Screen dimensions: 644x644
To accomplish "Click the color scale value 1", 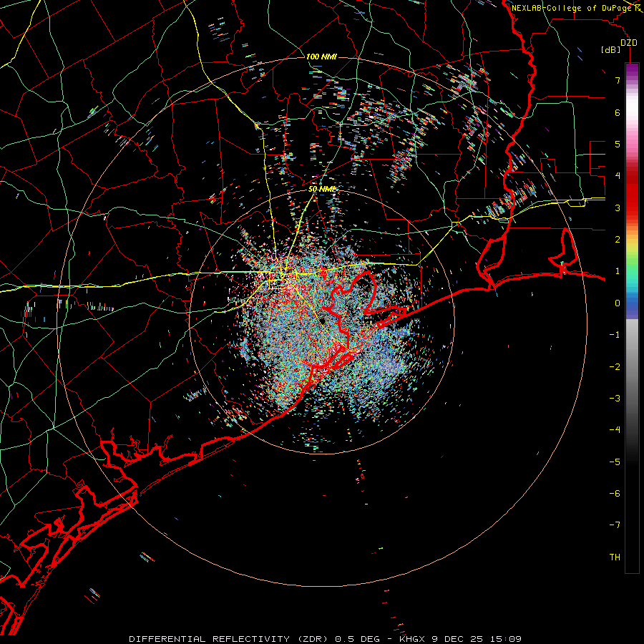I will (x=618, y=271).
